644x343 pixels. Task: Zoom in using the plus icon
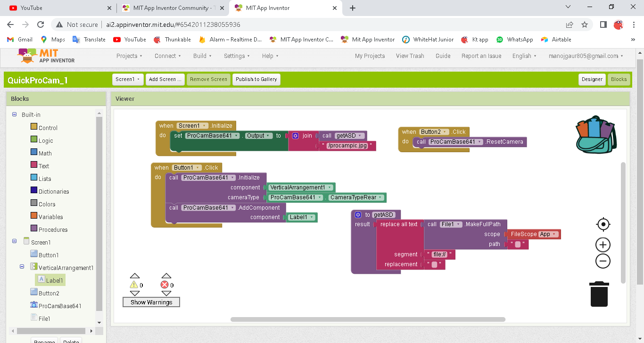coord(603,245)
